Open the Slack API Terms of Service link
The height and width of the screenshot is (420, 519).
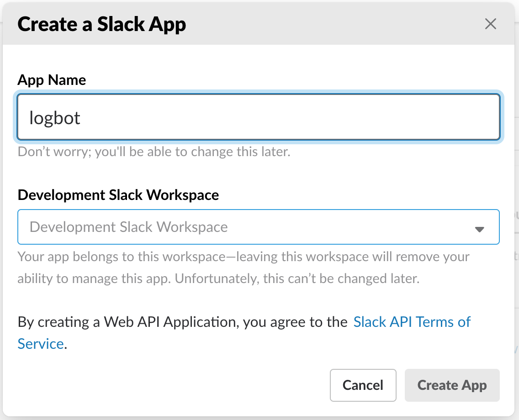pos(412,322)
